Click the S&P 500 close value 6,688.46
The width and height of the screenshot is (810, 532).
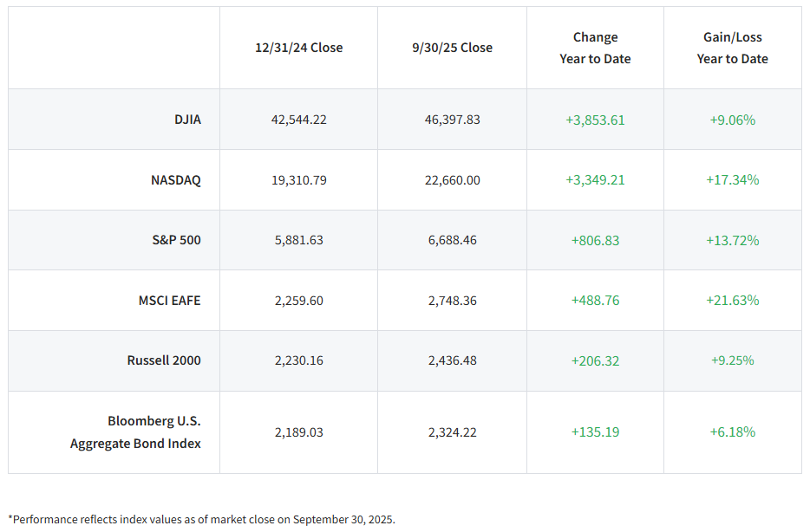click(452, 240)
